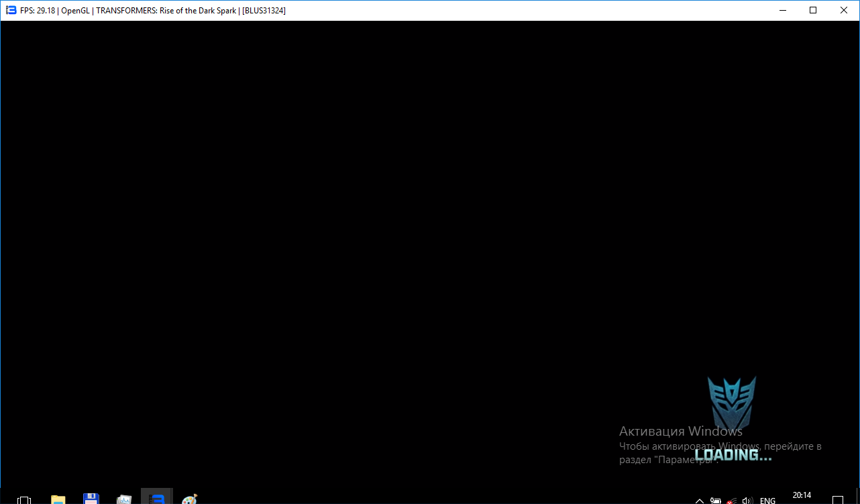Maximize the RPCS3 game window
The height and width of the screenshot is (504, 860).
pos(813,10)
